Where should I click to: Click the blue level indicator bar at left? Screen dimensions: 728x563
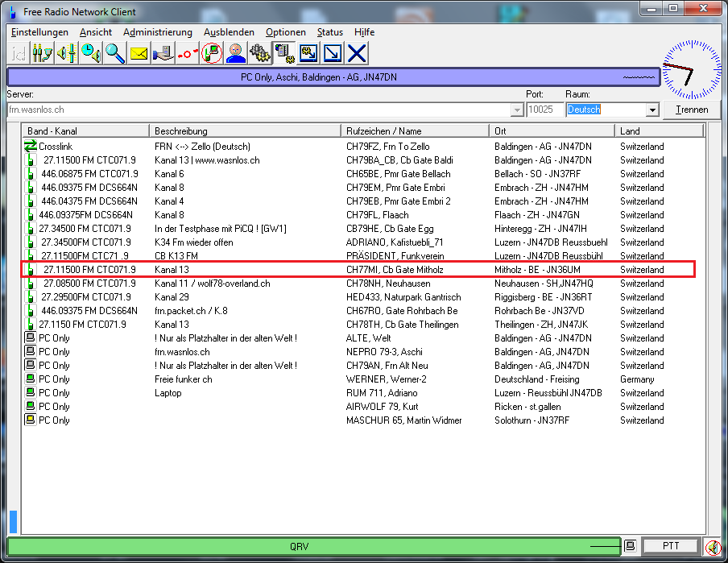14,522
